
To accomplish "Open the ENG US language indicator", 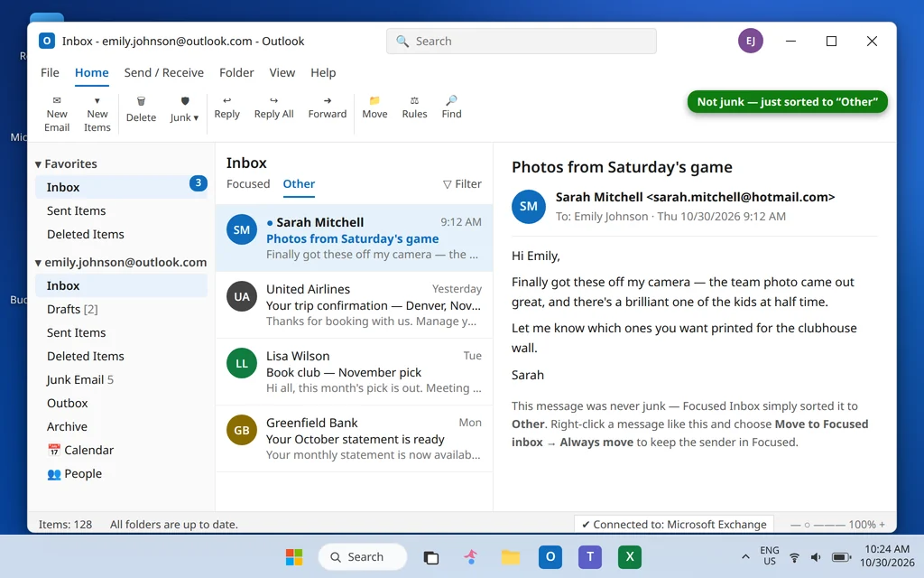I will [x=769, y=555].
